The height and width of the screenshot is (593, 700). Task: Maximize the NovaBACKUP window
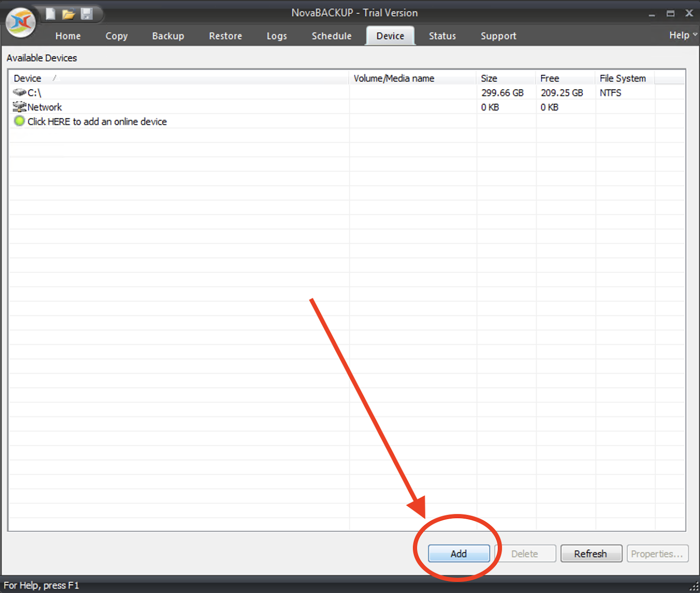click(670, 14)
